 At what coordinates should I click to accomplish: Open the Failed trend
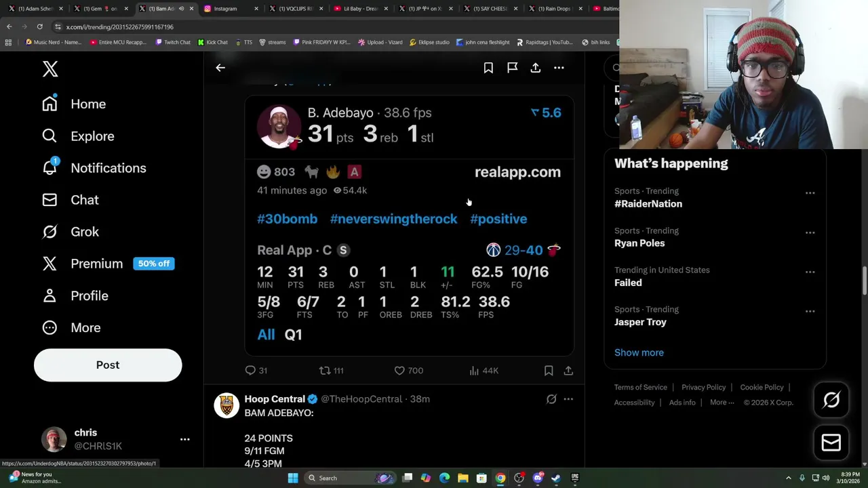(628, 283)
